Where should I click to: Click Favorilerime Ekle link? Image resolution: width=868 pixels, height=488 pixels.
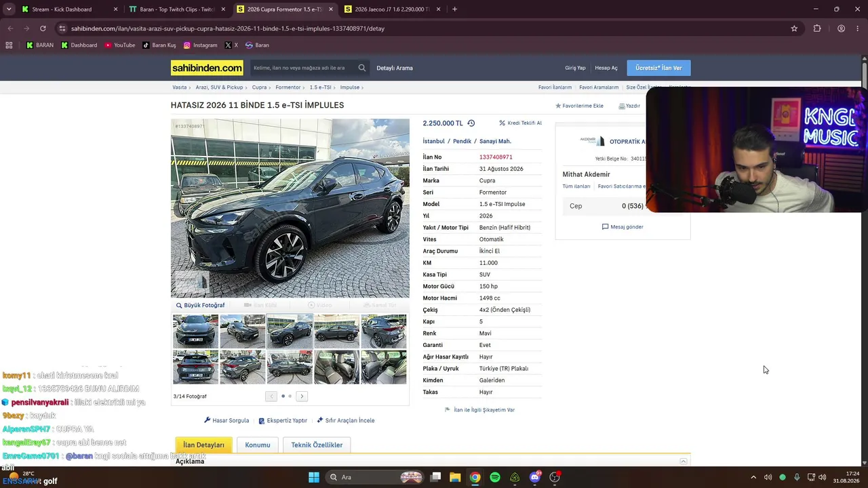(x=579, y=106)
